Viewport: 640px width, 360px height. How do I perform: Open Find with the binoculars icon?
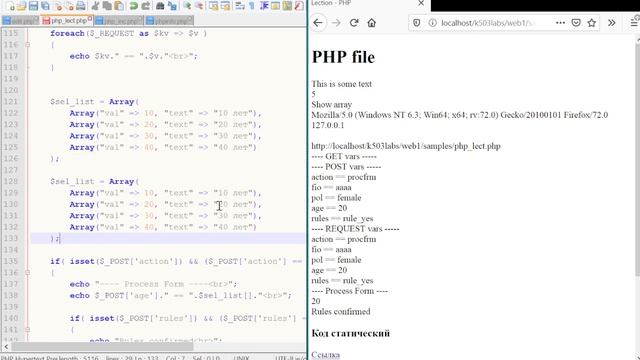[160, 6]
